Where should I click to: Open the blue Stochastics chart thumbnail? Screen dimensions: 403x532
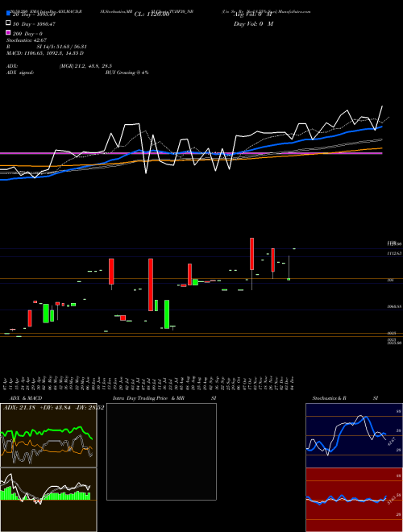click(354, 435)
